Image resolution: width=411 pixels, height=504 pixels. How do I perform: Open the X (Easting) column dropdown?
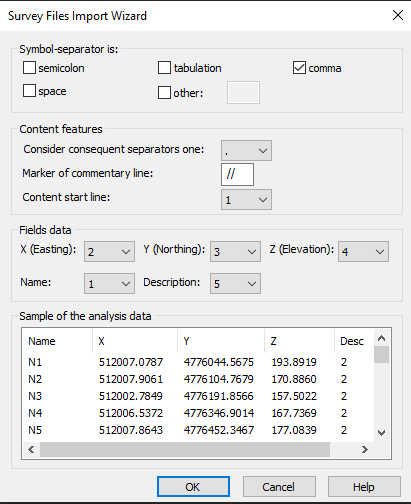click(x=109, y=252)
